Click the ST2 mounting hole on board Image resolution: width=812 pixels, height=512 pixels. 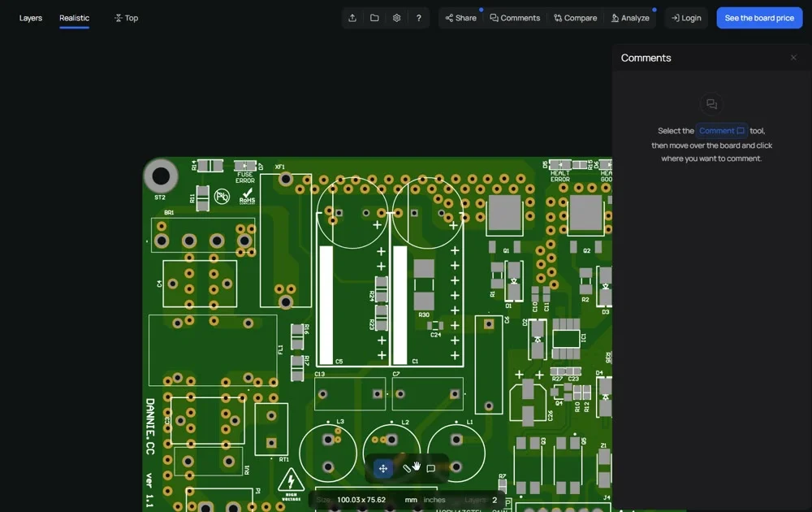pos(161,176)
